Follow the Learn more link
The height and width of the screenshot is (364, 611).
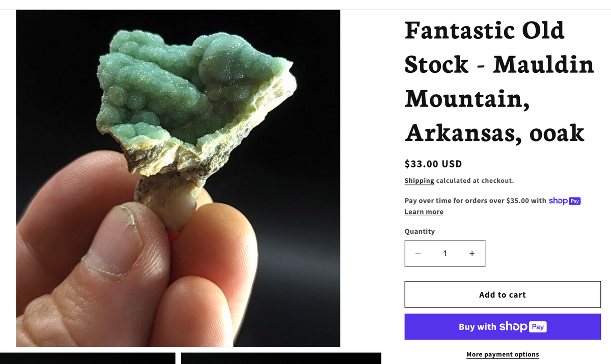pos(424,212)
